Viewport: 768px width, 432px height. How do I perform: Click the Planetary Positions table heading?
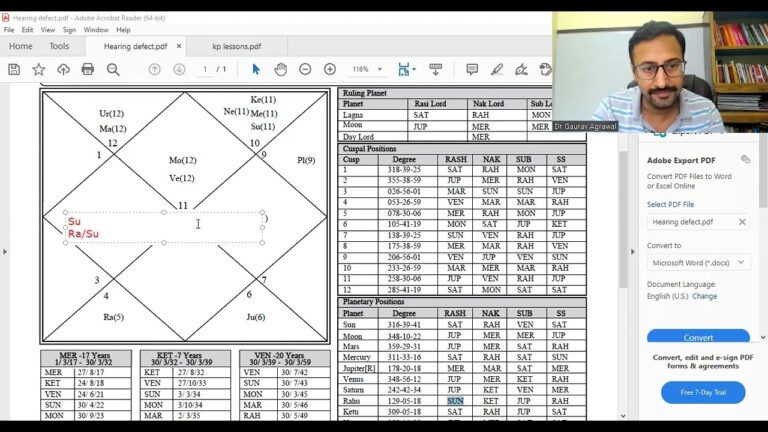point(373,302)
